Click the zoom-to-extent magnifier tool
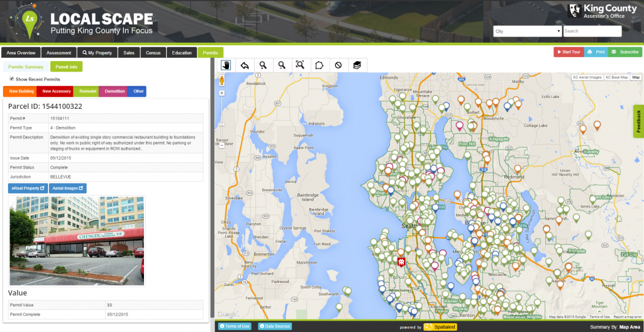Screen dimensions: 644x332 tap(301, 65)
